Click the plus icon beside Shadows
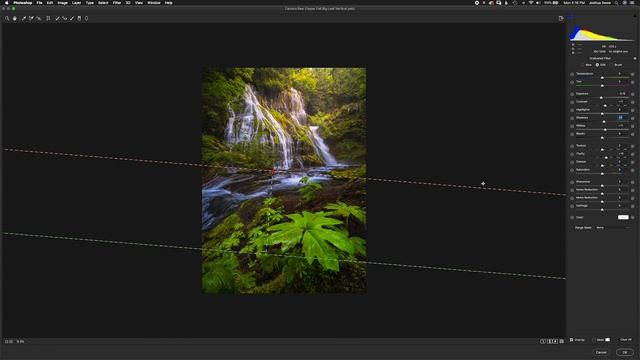This screenshot has width=640, height=360. click(x=633, y=118)
